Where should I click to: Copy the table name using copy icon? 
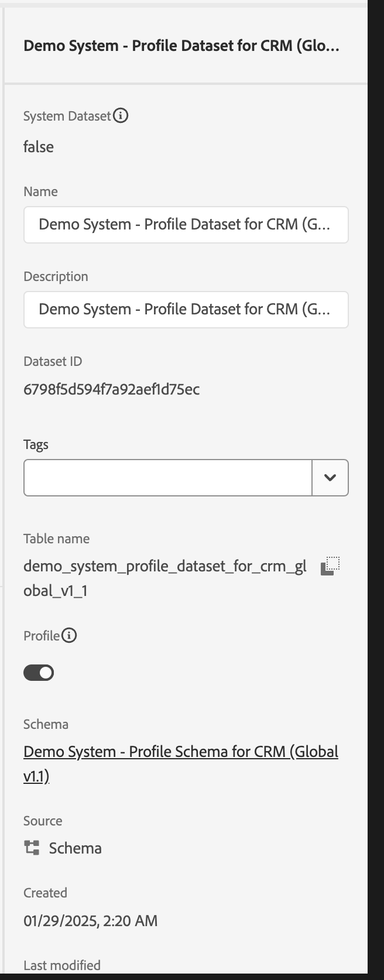point(330,566)
